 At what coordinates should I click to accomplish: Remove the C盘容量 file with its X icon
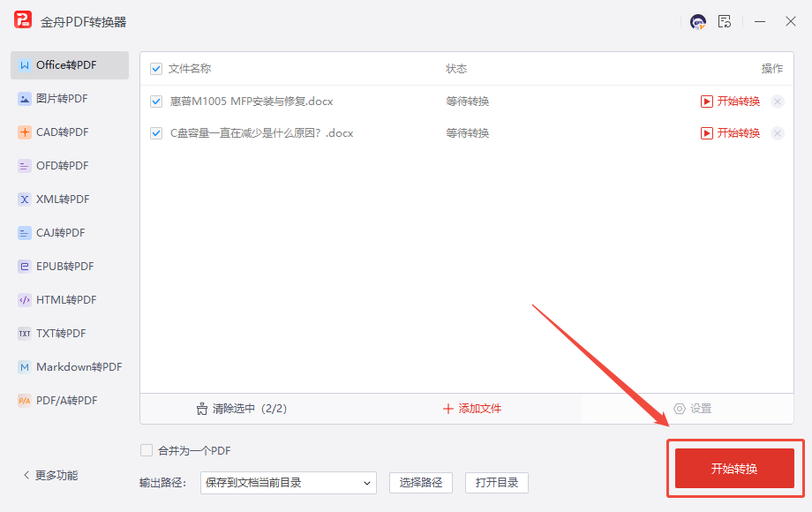click(778, 133)
